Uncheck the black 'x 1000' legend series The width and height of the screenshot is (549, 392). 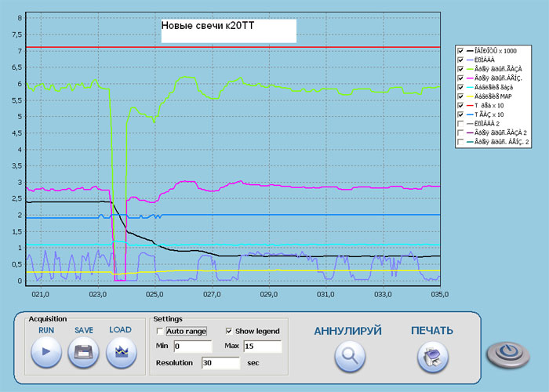point(461,51)
